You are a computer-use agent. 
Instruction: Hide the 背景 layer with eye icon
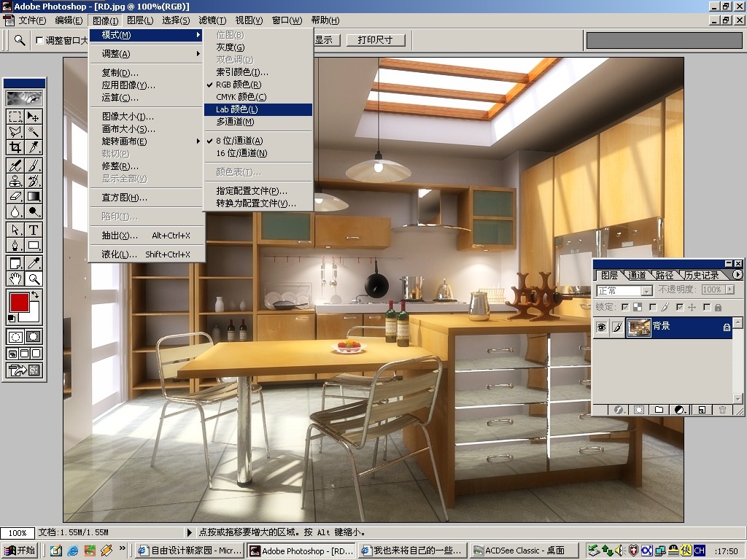(601, 328)
